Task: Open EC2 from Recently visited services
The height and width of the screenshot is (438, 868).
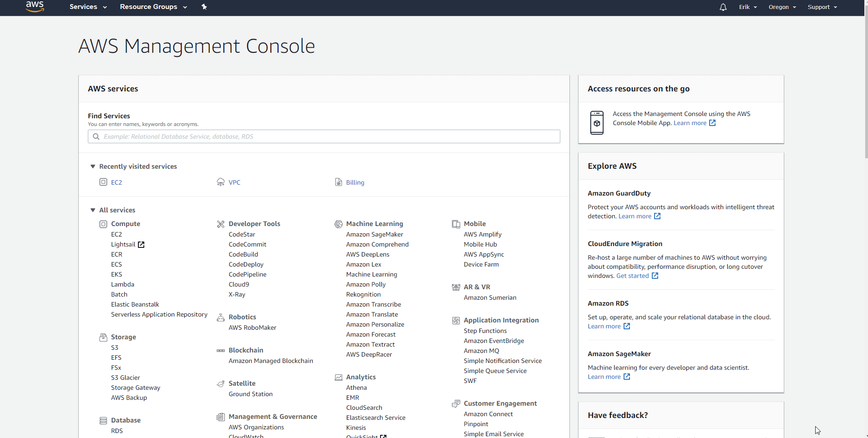Action: (117, 182)
